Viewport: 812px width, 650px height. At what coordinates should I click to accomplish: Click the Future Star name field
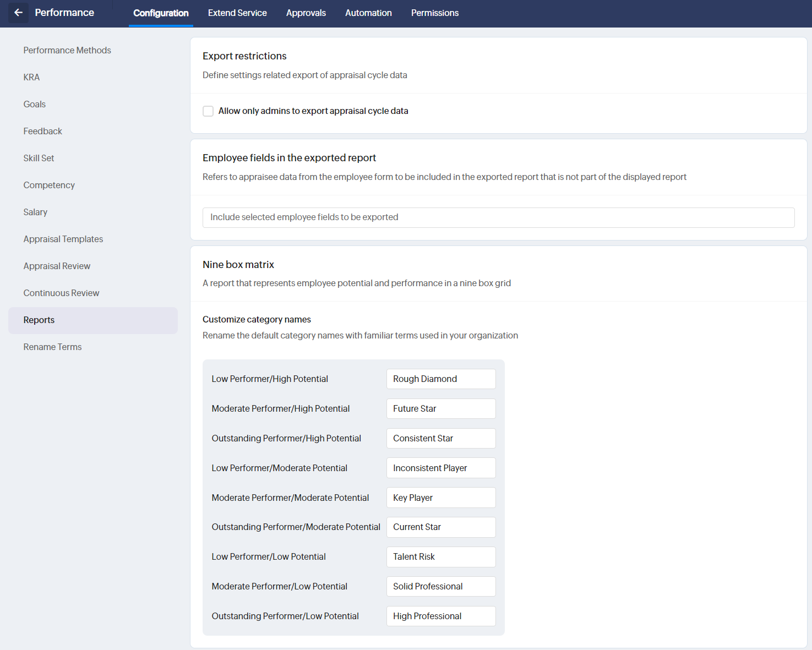click(x=440, y=408)
